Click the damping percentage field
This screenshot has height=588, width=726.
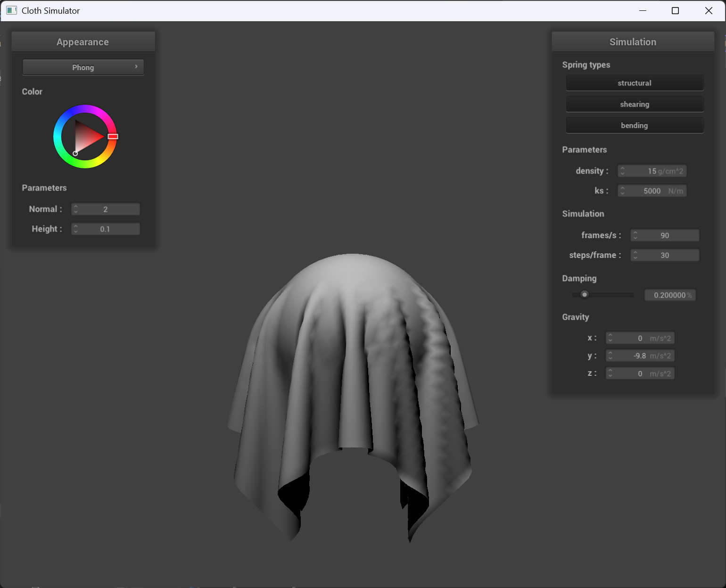point(670,295)
